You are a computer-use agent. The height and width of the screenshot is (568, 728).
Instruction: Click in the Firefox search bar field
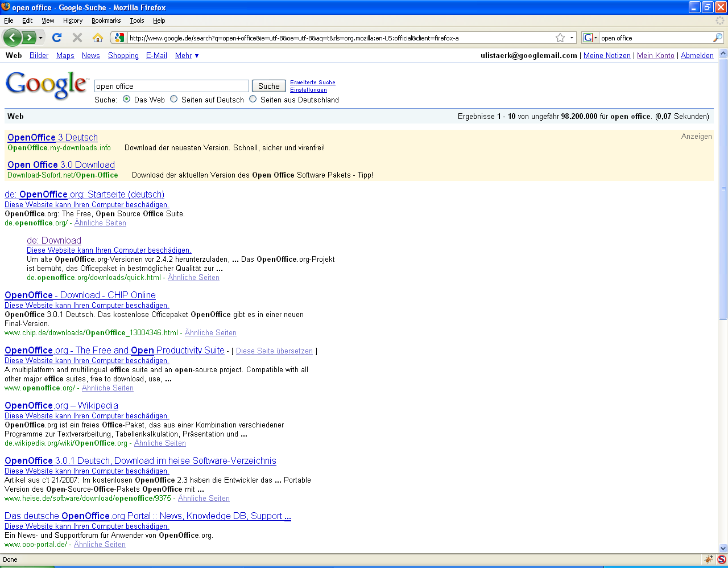click(x=655, y=38)
